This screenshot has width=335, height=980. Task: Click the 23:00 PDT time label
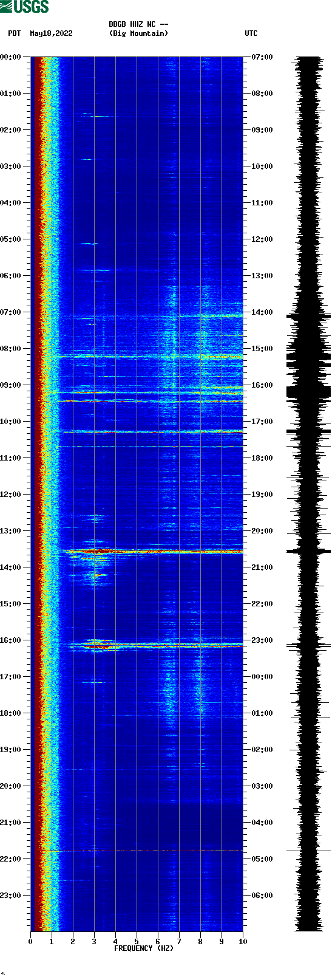coord(11,896)
